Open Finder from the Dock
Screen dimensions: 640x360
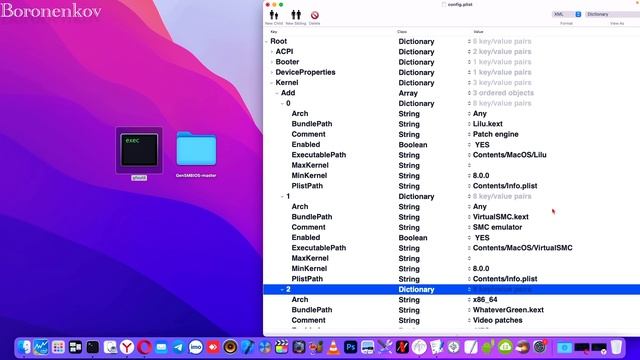[x=24, y=347]
